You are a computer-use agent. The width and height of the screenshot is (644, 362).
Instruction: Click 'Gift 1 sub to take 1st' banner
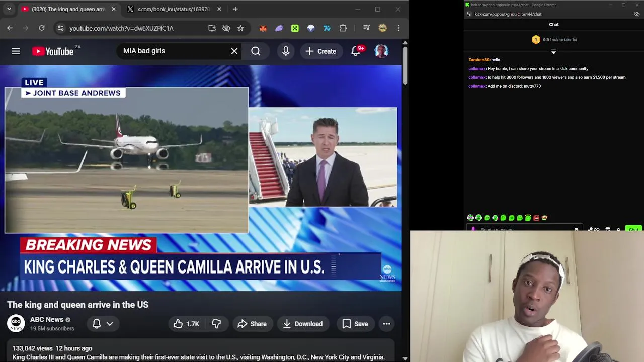(554, 40)
